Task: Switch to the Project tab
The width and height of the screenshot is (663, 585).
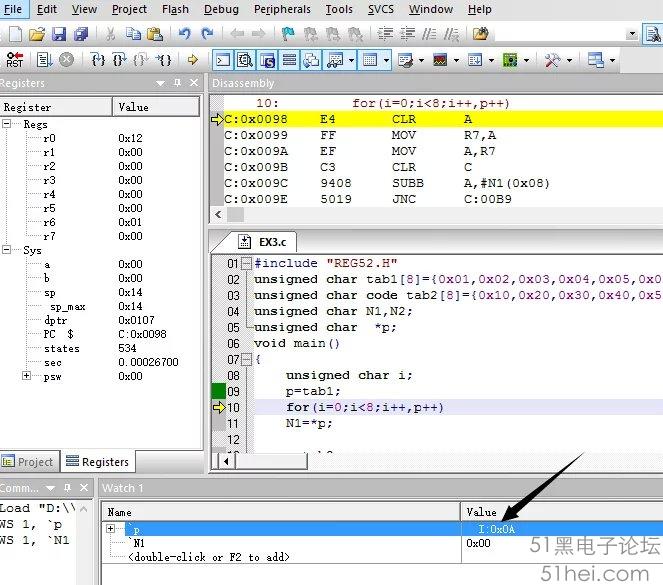Action: [x=29, y=462]
